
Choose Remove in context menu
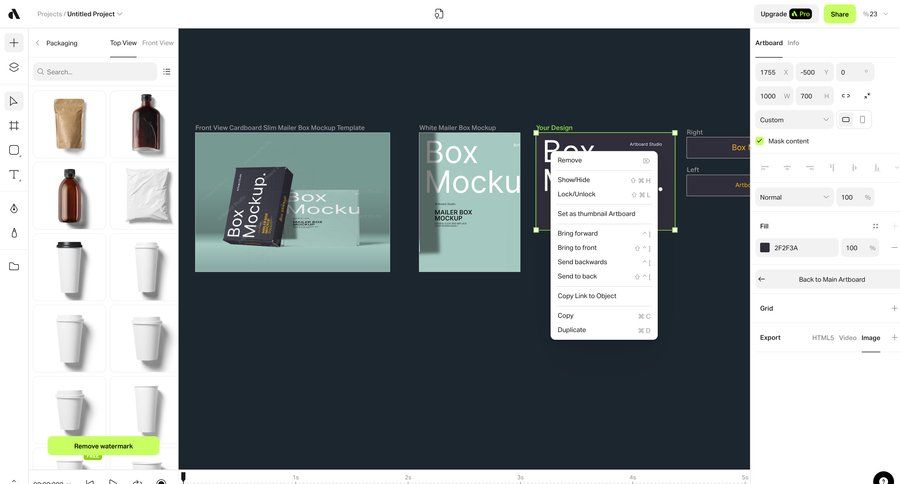click(604, 160)
